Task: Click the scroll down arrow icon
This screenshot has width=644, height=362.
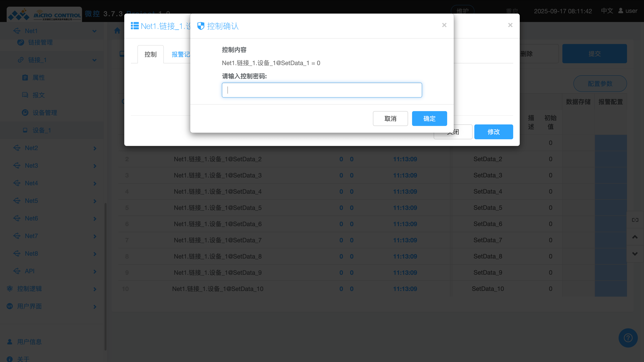Action: pyautogui.click(x=635, y=254)
